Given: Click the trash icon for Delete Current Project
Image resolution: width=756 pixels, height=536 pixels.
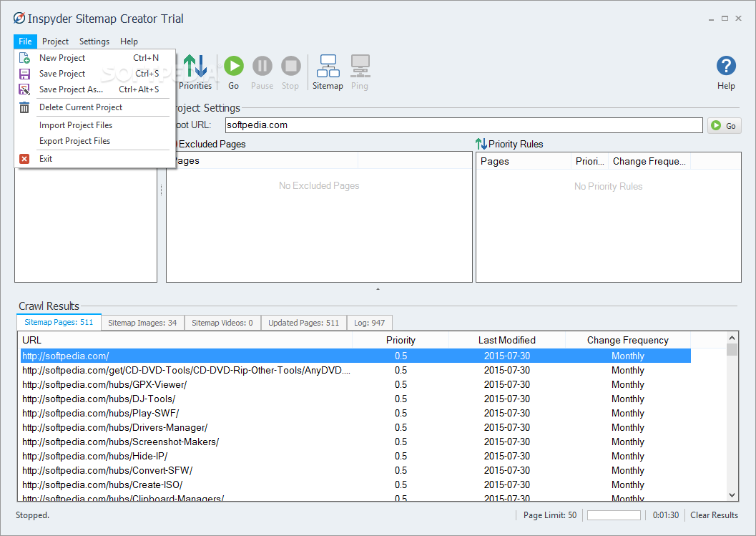Looking at the screenshot, I should (x=24, y=107).
